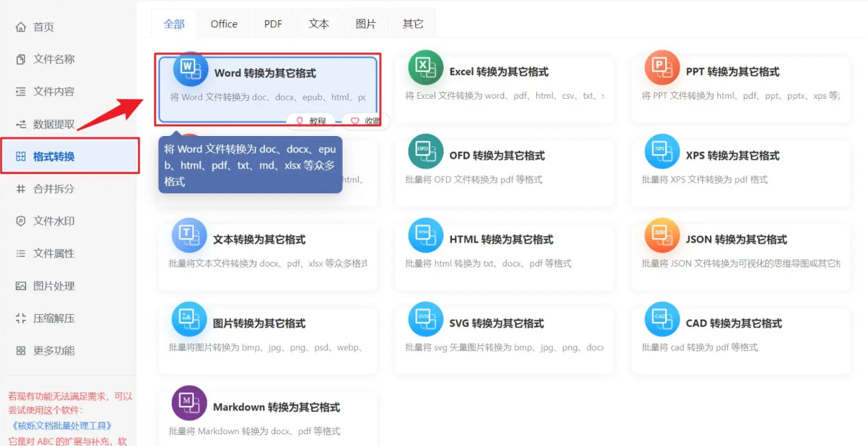This screenshot has width=868, height=446.
Task: Open the Excel conversion icon
Action: (x=426, y=68)
